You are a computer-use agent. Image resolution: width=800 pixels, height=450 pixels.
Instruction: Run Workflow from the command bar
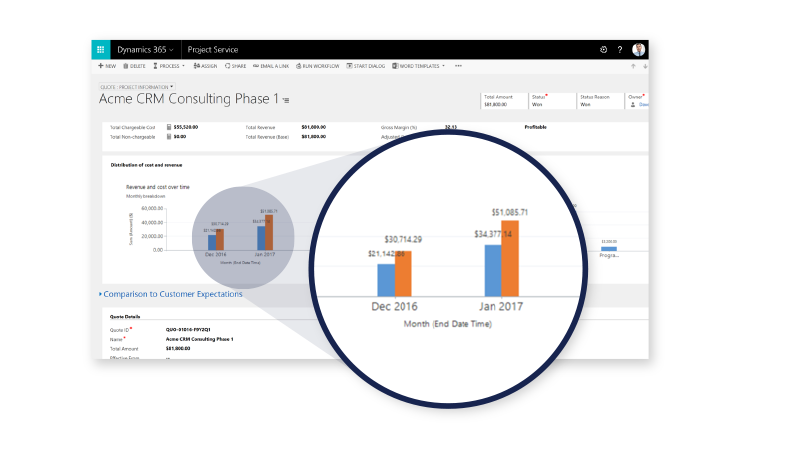click(x=319, y=66)
